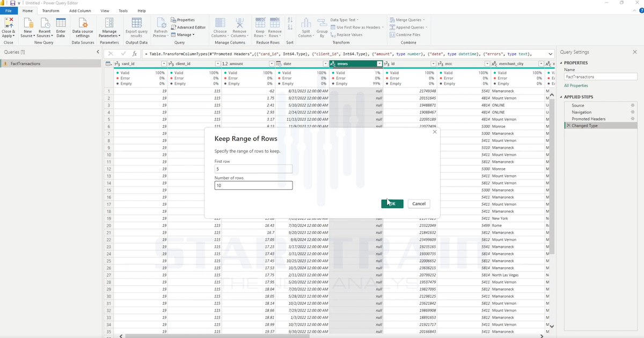
Task: Open the New Source icon
Action: (x=28, y=23)
